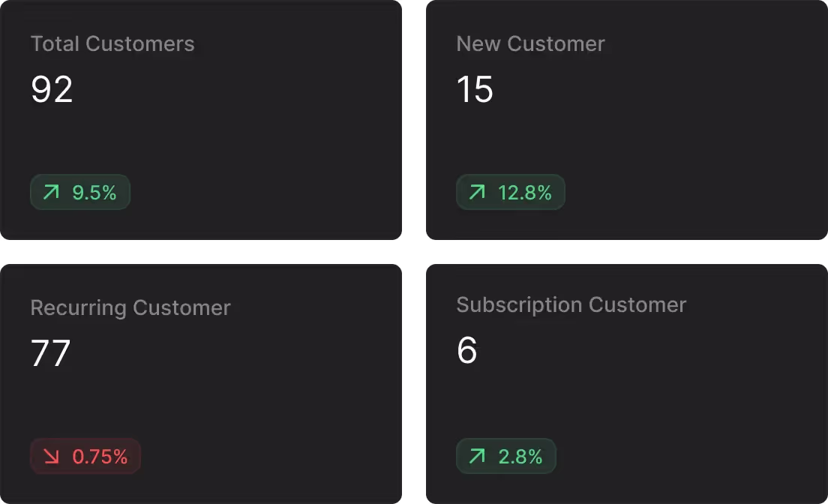Select the subscription customer count 6
The image size is (828, 504).
click(x=466, y=350)
